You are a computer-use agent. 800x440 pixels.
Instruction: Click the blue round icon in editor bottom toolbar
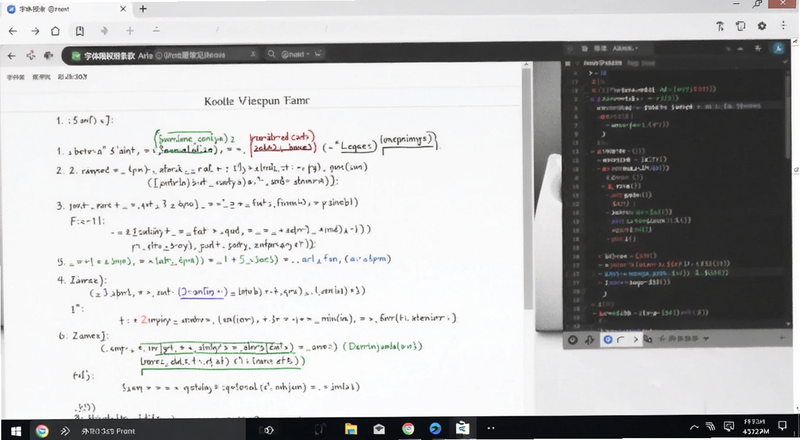point(608,339)
